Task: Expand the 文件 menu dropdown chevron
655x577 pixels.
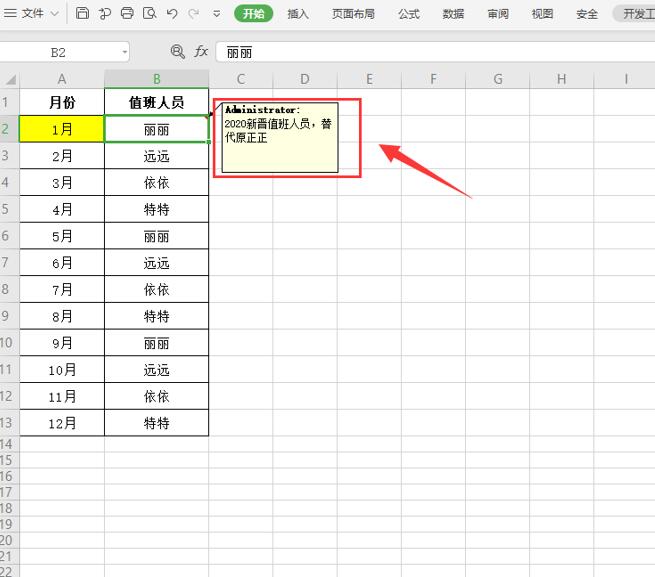Action: (x=54, y=14)
